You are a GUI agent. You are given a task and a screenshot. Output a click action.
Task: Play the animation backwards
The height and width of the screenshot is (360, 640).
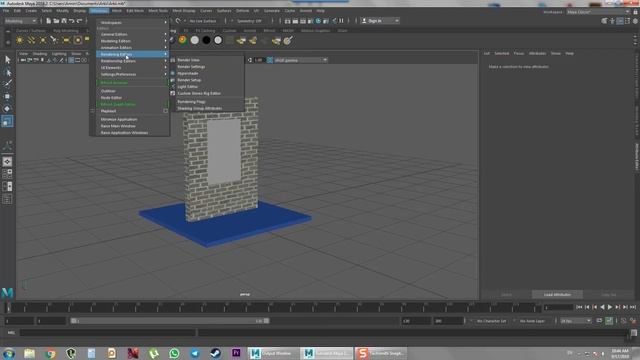point(602,307)
